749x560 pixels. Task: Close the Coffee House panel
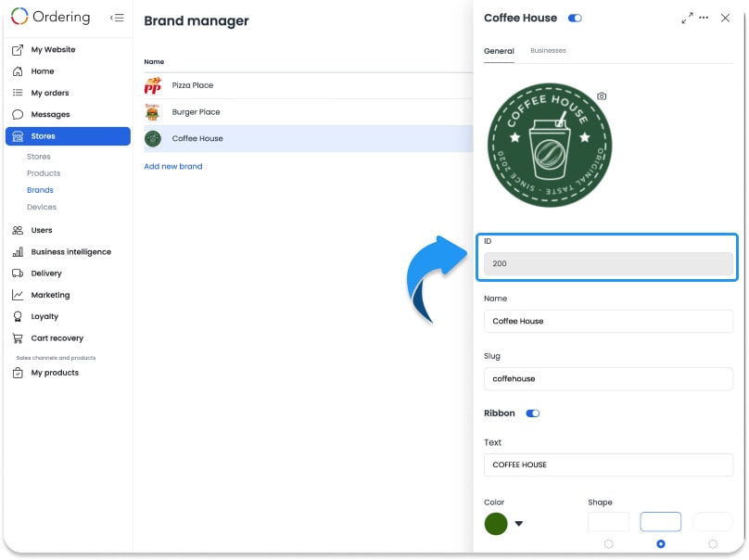click(725, 19)
